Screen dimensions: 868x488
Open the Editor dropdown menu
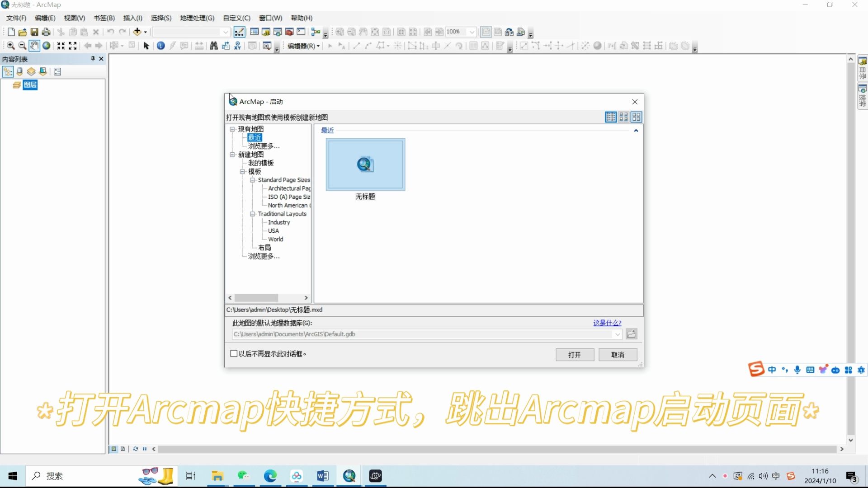(303, 46)
